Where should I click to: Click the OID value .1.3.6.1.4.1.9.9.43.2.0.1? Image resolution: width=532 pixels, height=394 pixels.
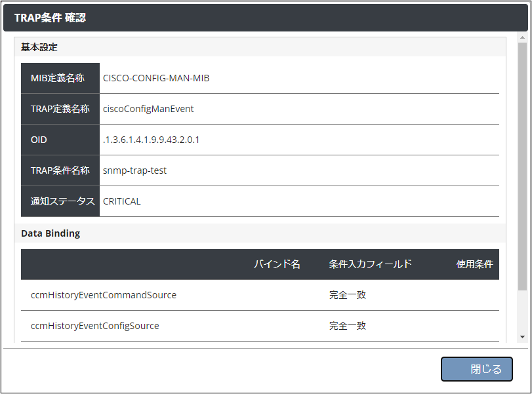tap(151, 140)
